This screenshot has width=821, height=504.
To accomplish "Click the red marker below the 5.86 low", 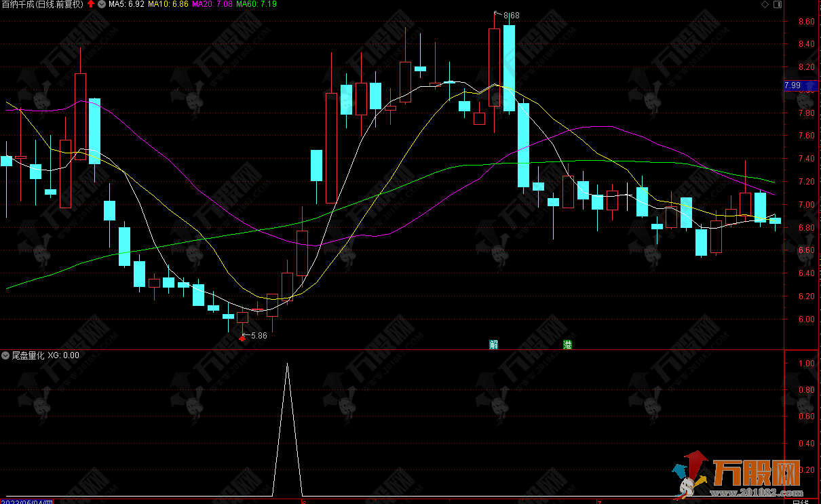I will (x=242, y=337).
